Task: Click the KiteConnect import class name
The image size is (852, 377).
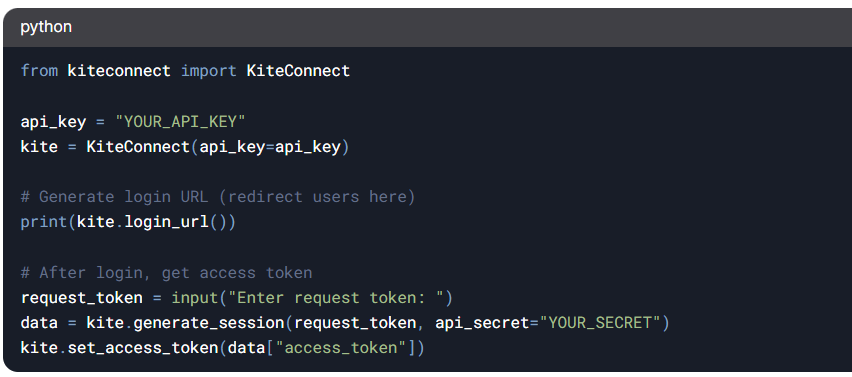Action: click(x=298, y=71)
